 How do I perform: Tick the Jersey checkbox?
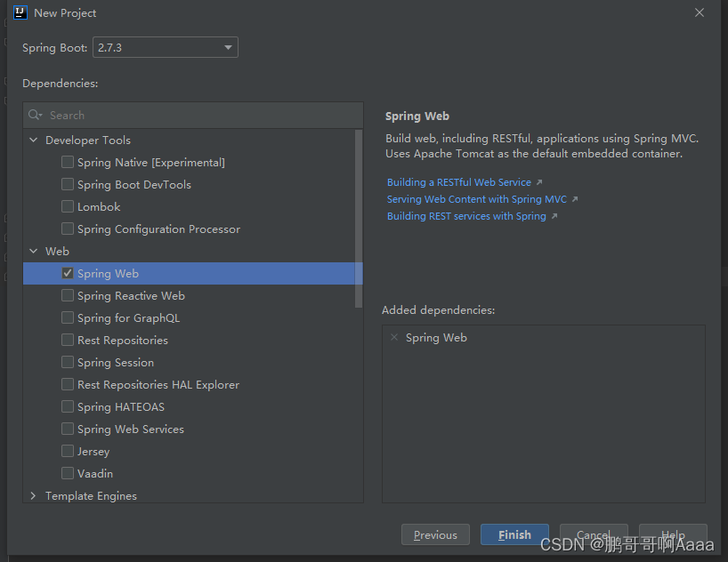68,451
